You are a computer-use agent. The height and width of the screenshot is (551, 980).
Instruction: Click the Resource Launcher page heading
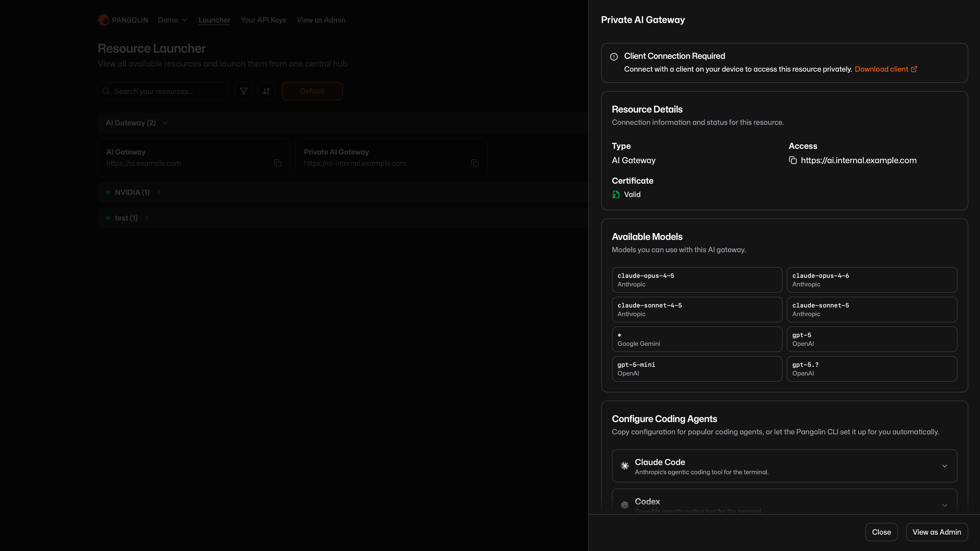(x=151, y=48)
